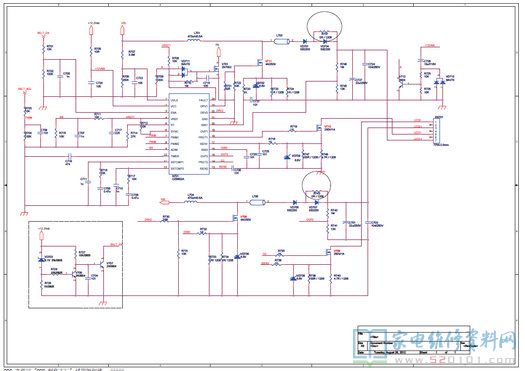Click the Zener diode inside dashed box

coord(42,260)
